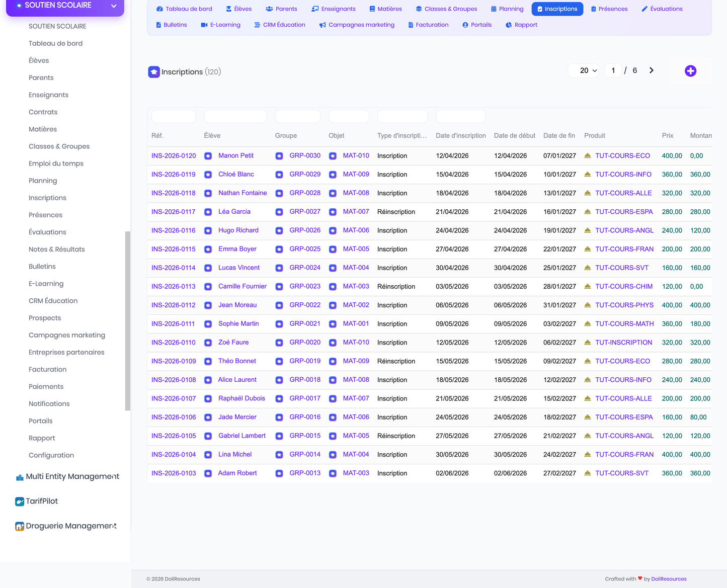Open the Contrats sidebar entry
This screenshot has height=588, width=727.
pos(43,112)
